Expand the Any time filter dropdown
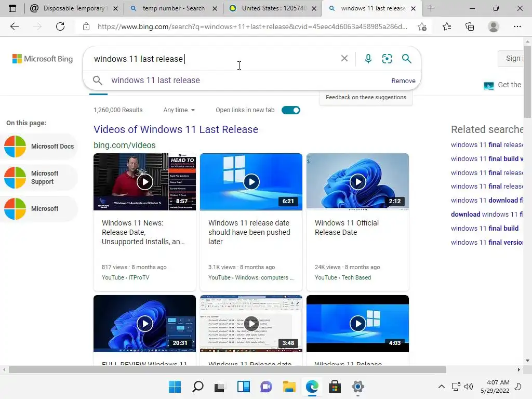 pyautogui.click(x=179, y=110)
